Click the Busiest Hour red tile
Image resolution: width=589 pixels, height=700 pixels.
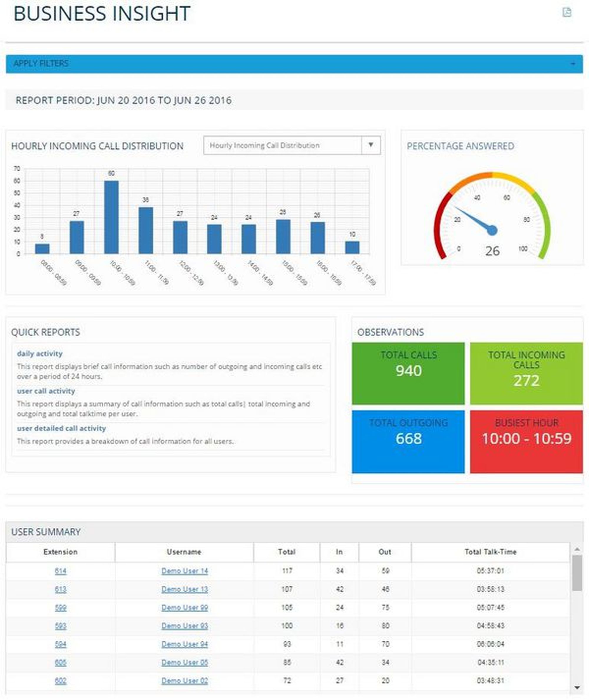(x=526, y=441)
